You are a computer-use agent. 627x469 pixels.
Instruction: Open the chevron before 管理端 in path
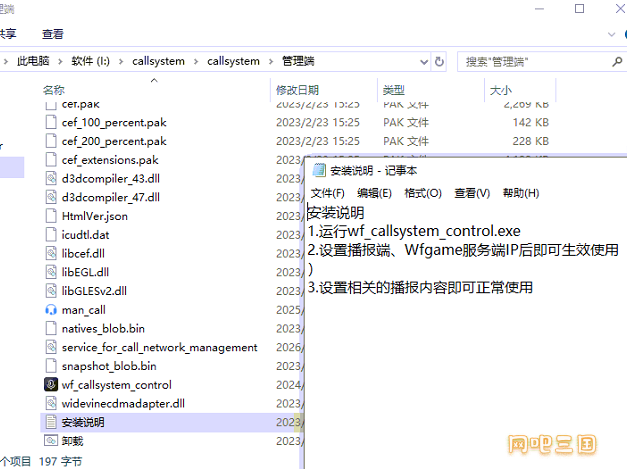(x=271, y=62)
